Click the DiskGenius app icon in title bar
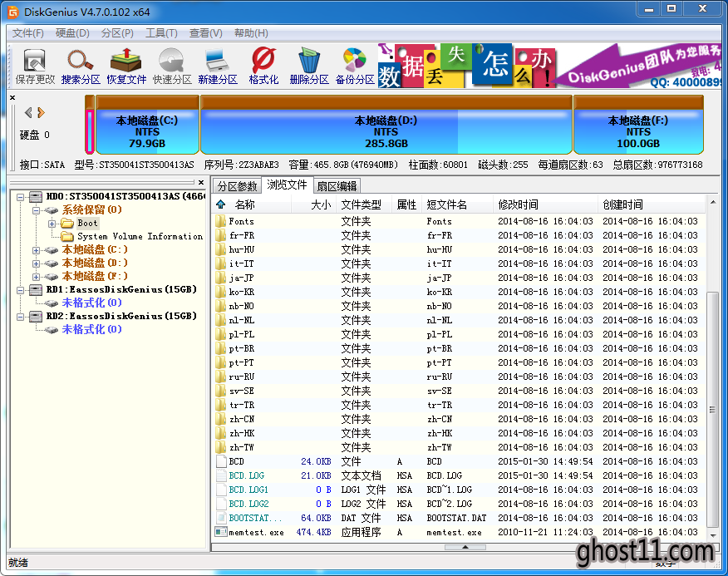This screenshot has width=728, height=576. 13,12
